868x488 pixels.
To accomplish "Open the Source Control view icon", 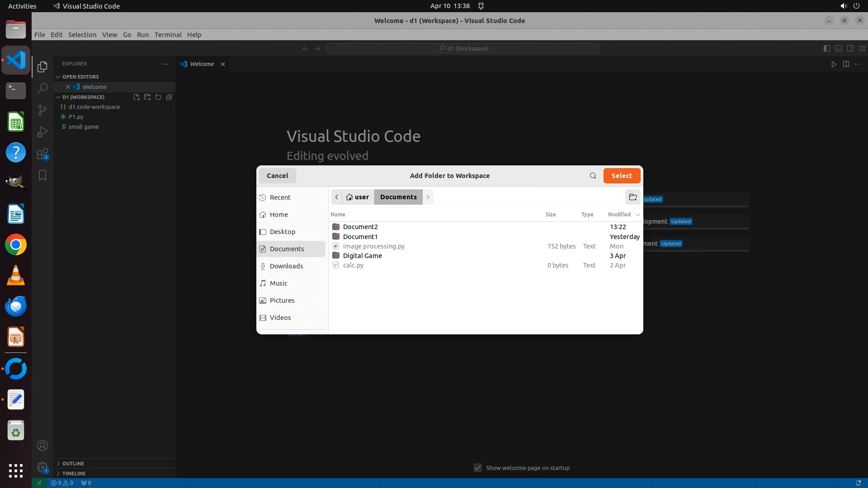I will tap(42, 110).
